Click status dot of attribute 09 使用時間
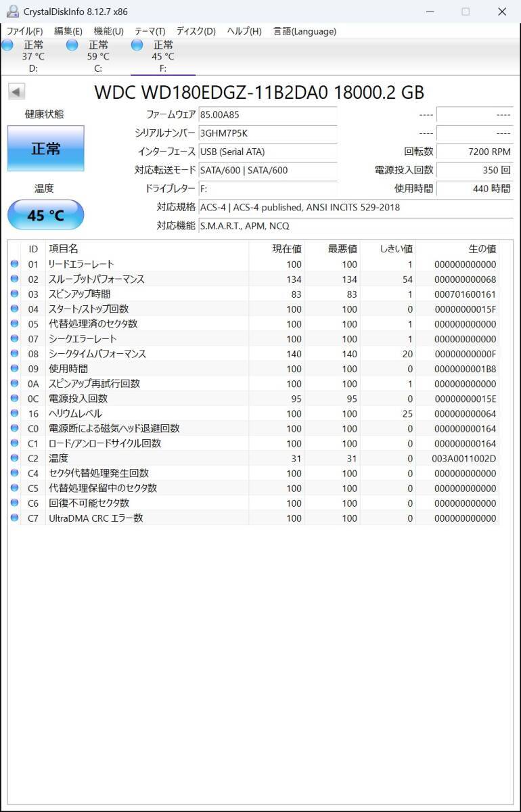This screenshot has height=812, width=521. click(14, 368)
